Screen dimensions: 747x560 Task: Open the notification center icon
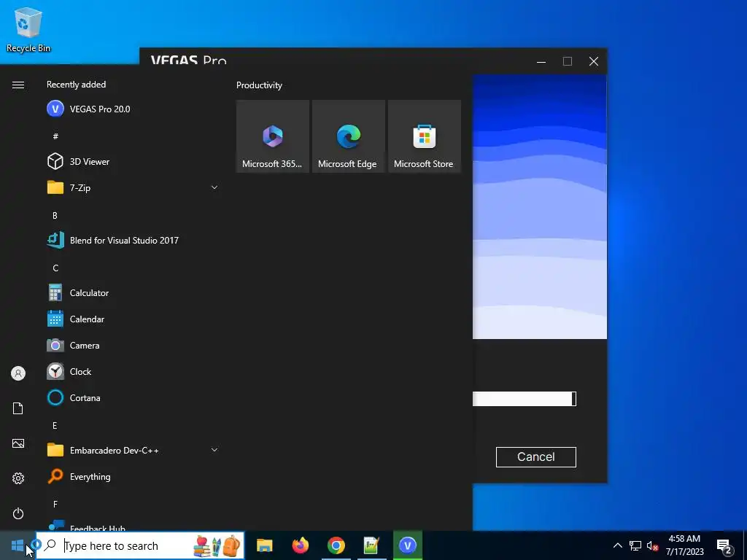[x=724, y=546]
